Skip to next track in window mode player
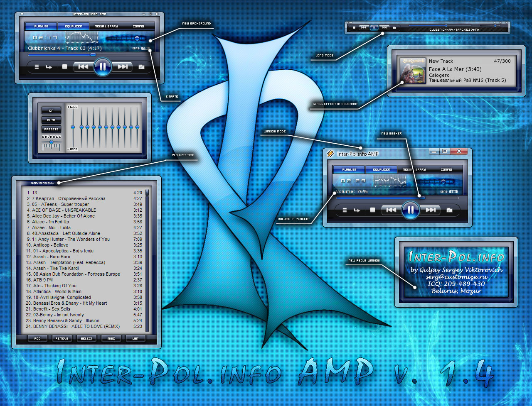532x406 pixels. click(431, 210)
